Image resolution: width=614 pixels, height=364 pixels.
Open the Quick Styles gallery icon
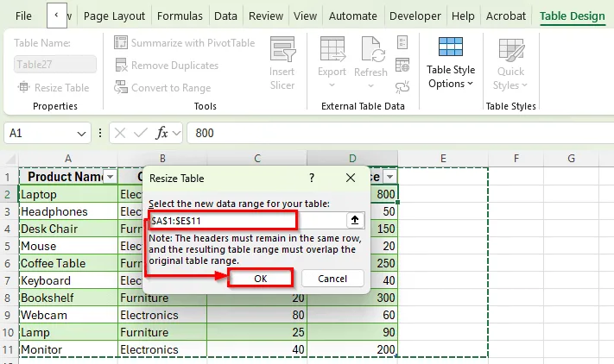[x=511, y=50]
